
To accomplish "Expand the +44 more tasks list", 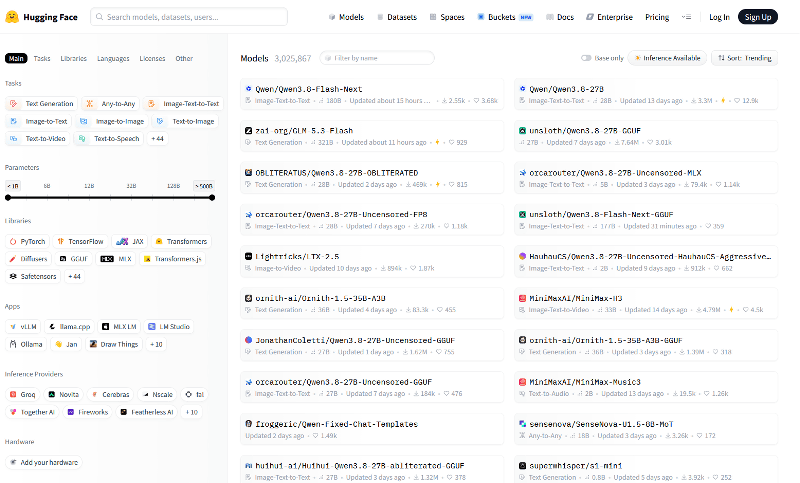I will pyautogui.click(x=157, y=139).
